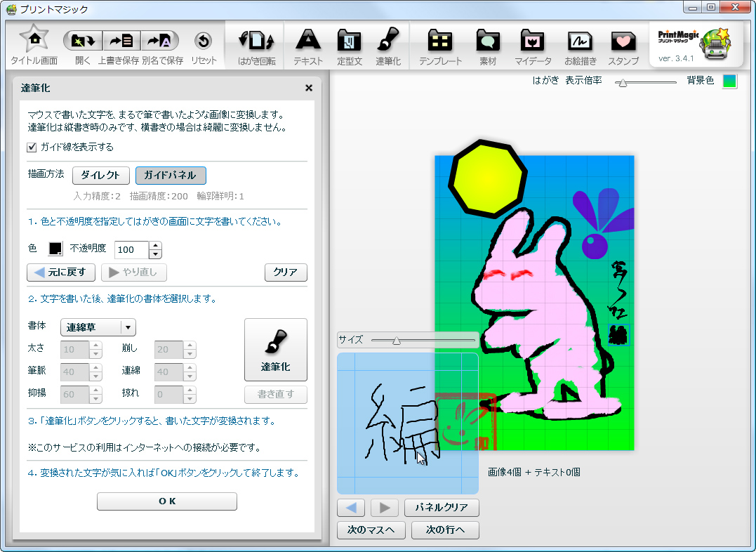The height and width of the screenshot is (552, 756).
Task: Change the 背景色 background color swatch
Action: coord(729,81)
